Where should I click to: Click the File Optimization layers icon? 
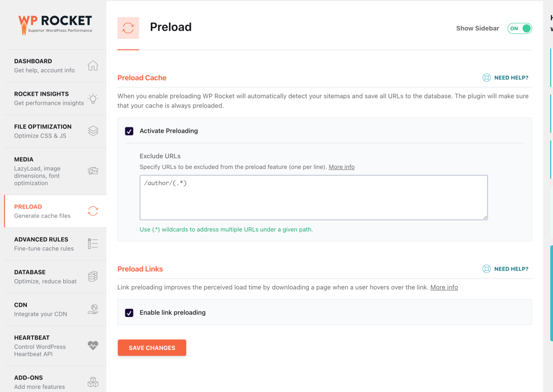[93, 131]
